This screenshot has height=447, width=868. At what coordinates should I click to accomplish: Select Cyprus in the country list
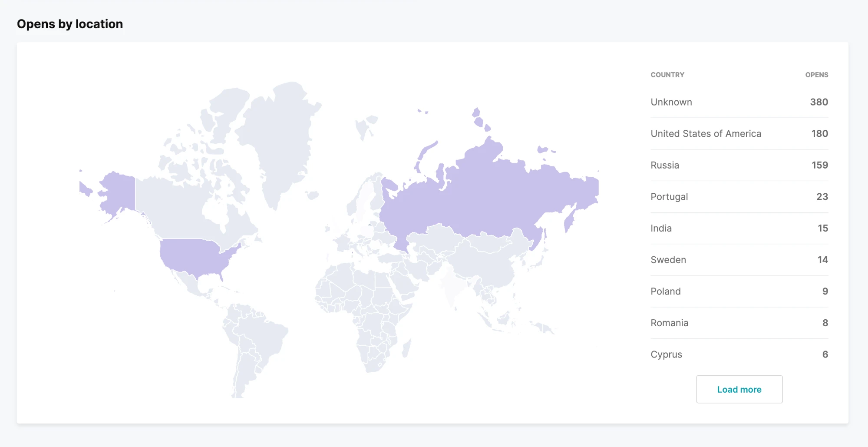[x=666, y=354]
